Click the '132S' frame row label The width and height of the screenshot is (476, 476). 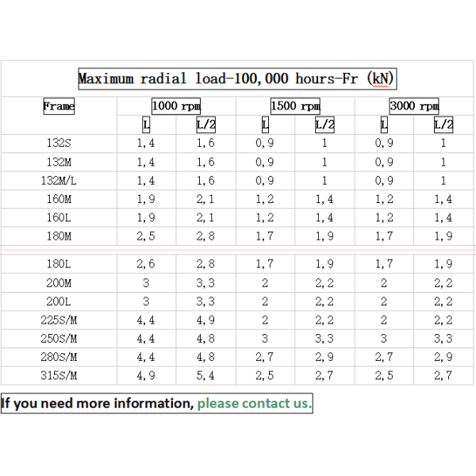pos(59,143)
